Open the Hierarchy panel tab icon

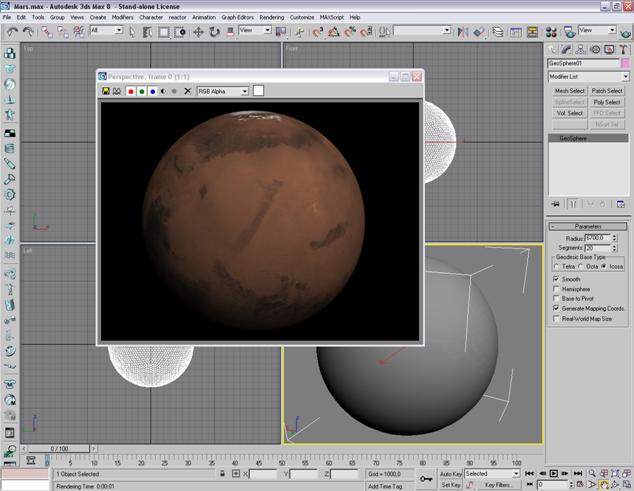point(580,49)
